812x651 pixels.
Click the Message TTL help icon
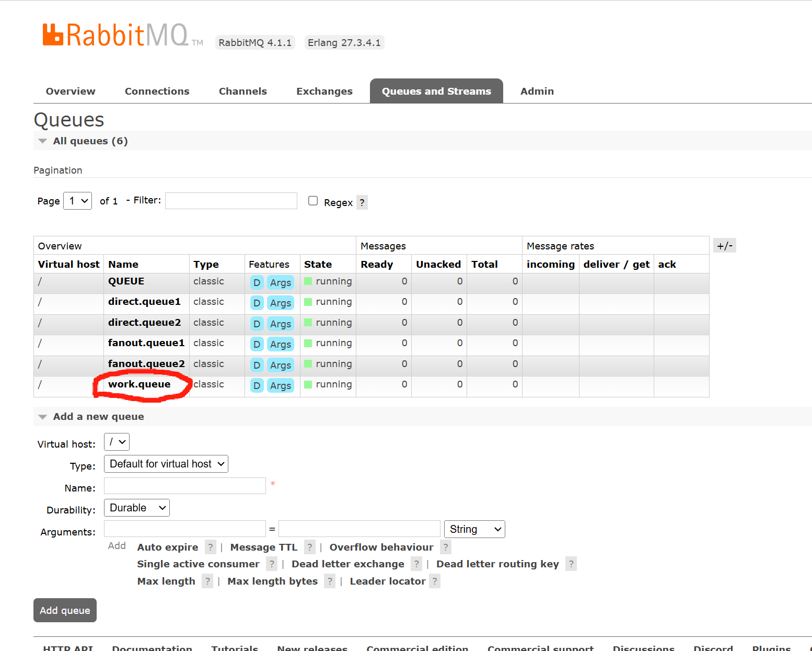pos(309,547)
